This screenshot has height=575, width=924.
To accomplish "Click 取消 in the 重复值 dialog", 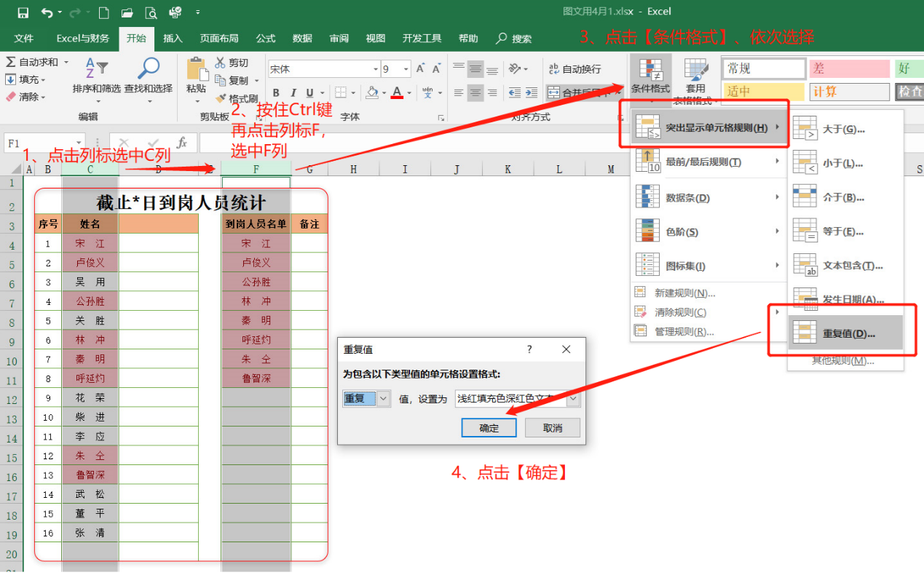I will 553,428.
